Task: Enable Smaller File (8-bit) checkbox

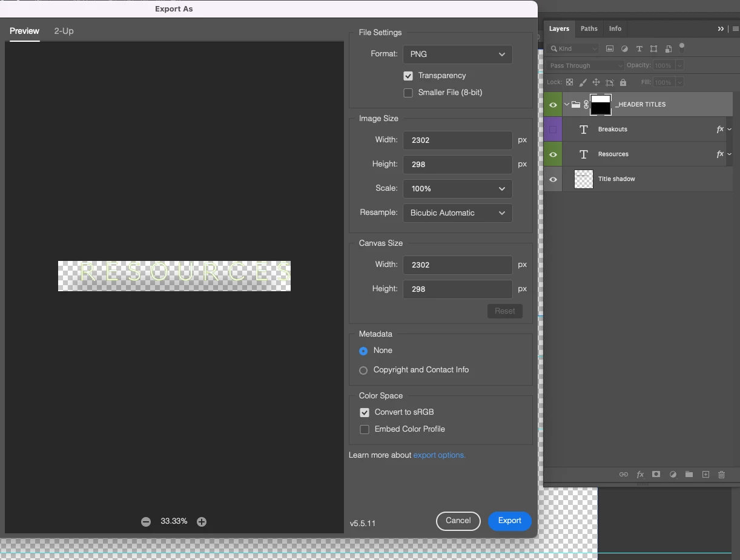Action: point(408,93)
